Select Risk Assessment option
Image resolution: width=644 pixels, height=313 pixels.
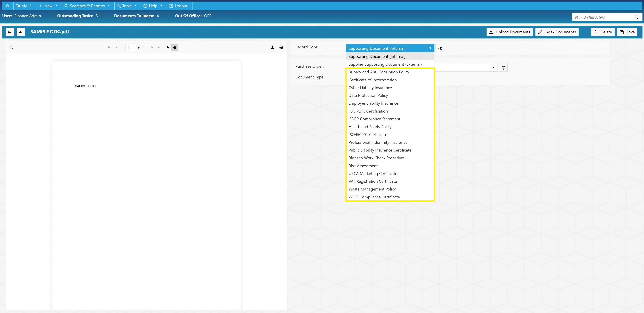point(390,166)
